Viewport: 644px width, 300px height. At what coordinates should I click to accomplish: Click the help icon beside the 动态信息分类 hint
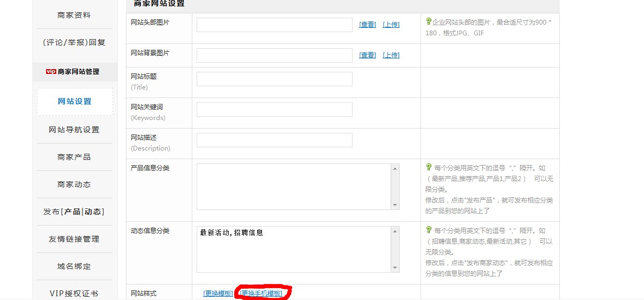coord(429,230)
